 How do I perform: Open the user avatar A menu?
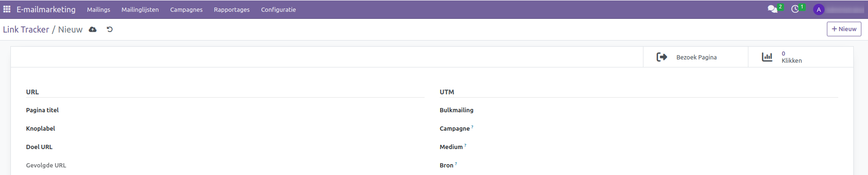click(x=819, y=9)
